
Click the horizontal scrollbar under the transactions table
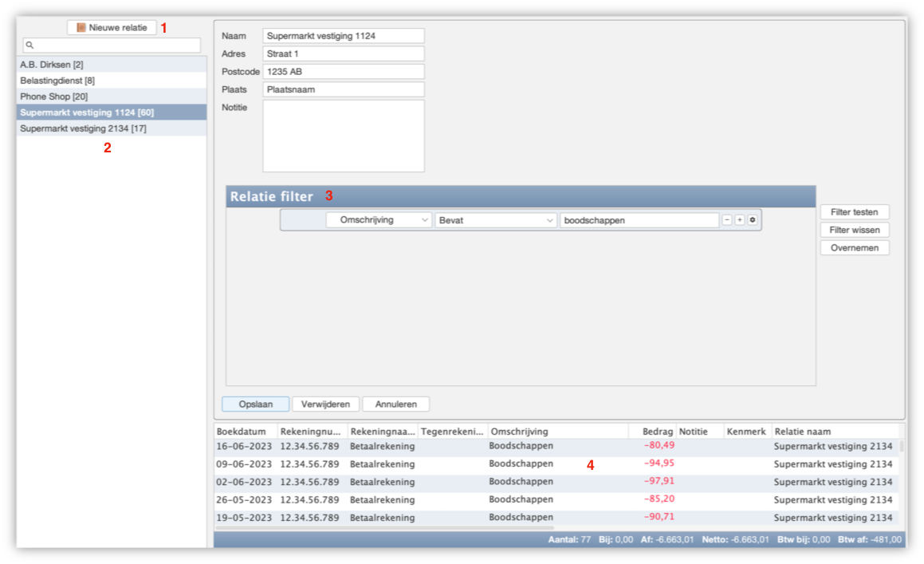pyautogui.click(x=384, y=528)
